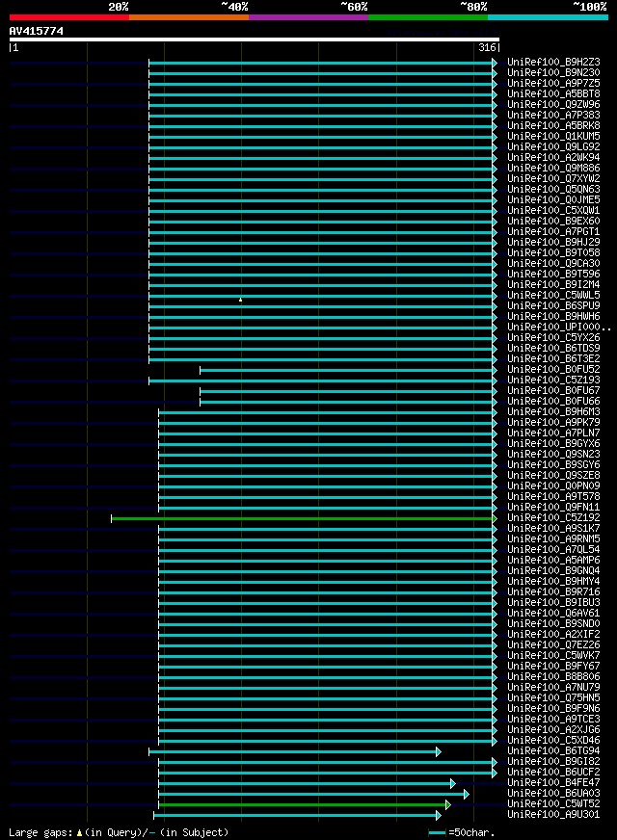The width and height of the screenshot is (617, 840).
Task: Click the arrowhead ending UniRef100_A9U301 alignment
Action: pyautogui.click(x=439, y=815)
